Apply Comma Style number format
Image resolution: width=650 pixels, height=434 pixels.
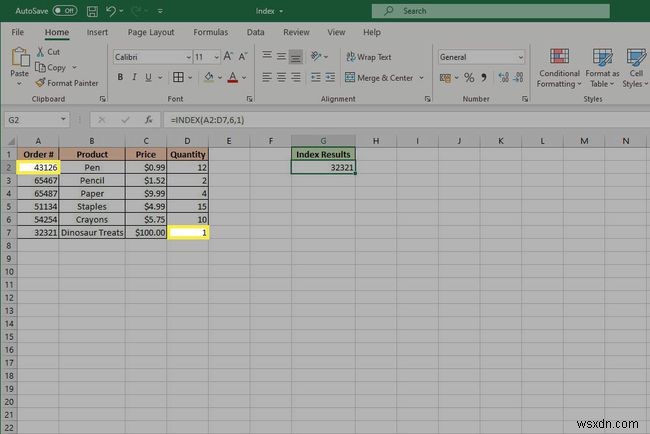(484, 78)
